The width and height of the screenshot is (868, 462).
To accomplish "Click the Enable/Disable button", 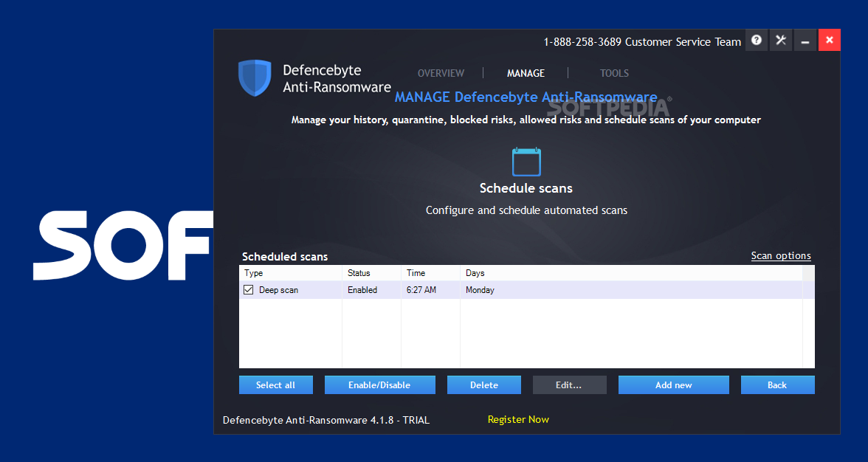I will [379, 385].
